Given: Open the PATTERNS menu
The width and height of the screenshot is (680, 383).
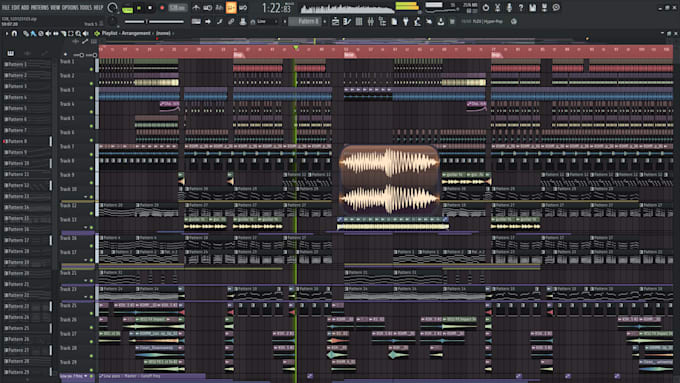Looking at the screenshot, I should click(39, 8).
